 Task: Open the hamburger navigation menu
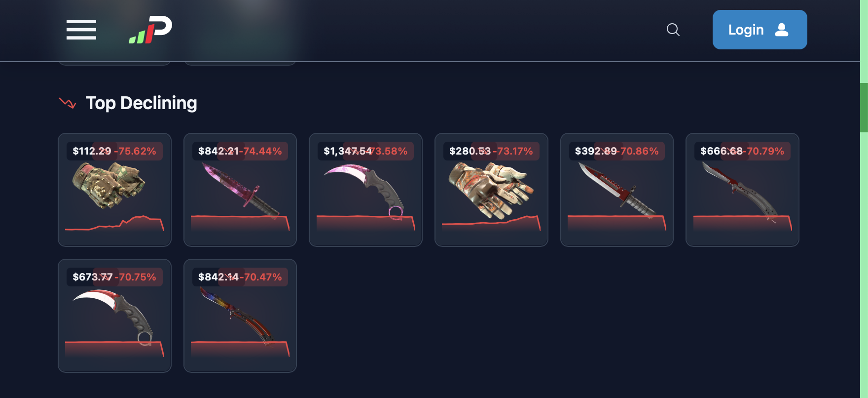[x=81, y=30]
